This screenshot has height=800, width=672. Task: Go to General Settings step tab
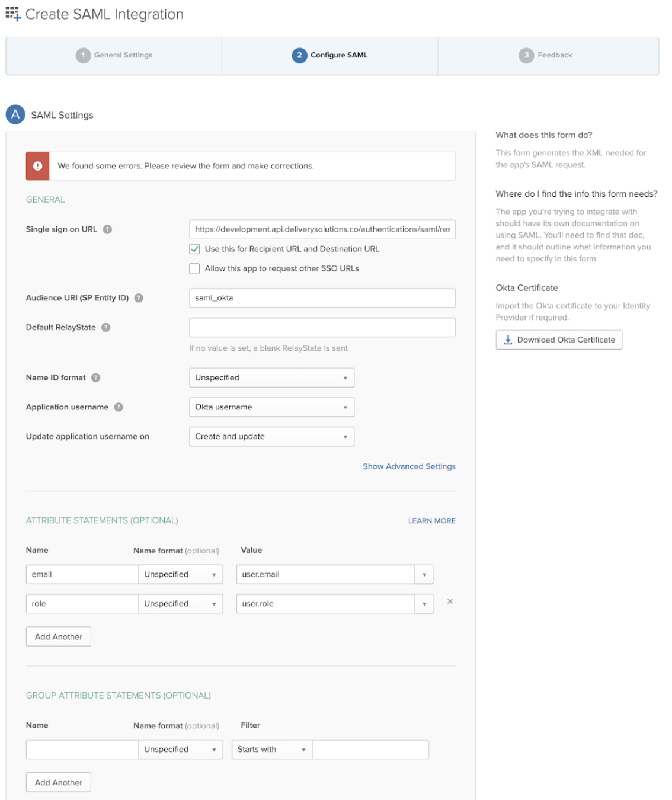coord(114,56)
